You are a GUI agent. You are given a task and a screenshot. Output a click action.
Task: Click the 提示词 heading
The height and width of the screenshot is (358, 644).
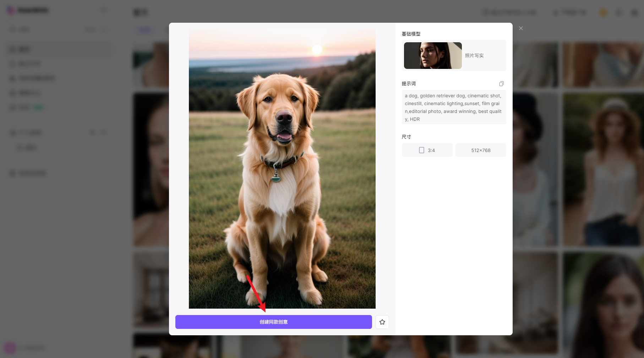click(409, 83)
